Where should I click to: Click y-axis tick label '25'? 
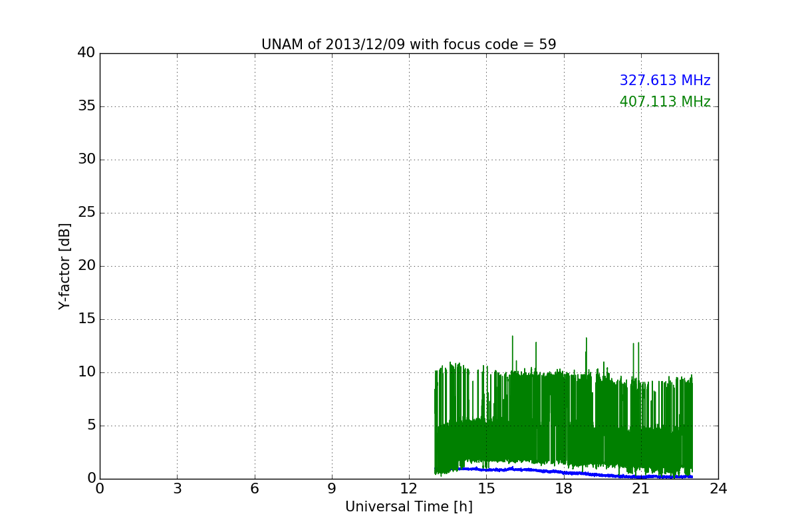(86, 213)
